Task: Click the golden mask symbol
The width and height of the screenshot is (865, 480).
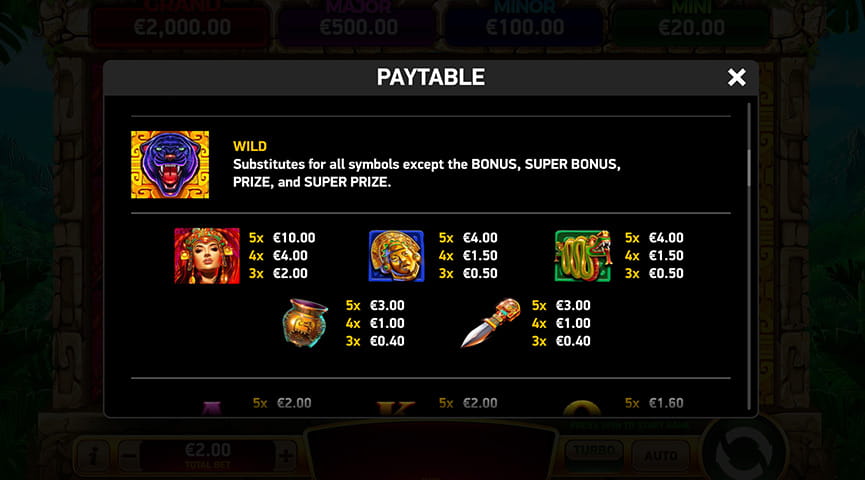Action: 396,255
